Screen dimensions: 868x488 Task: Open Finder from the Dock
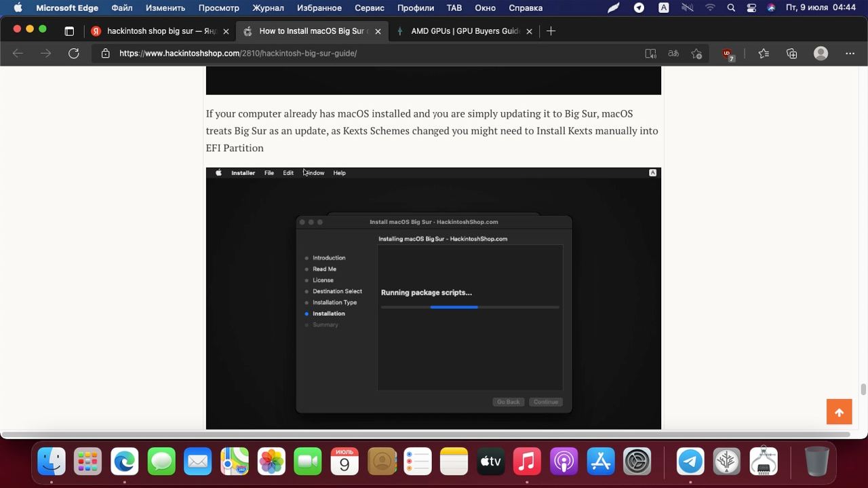(52, 462)
